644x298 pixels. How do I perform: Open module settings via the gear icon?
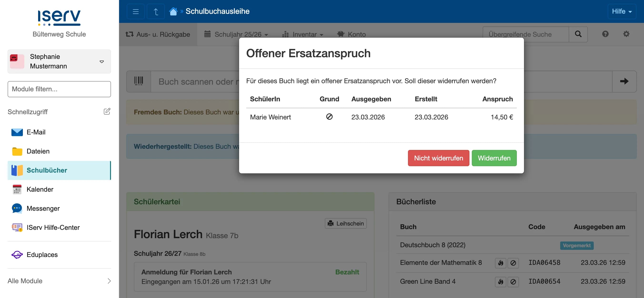pos(626,34)
